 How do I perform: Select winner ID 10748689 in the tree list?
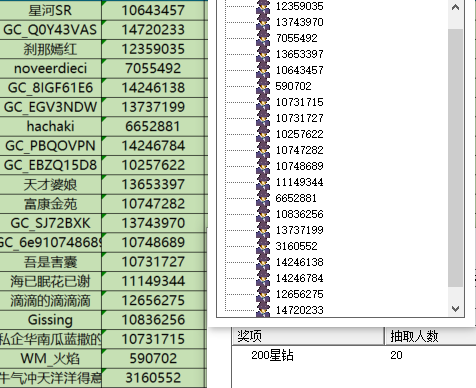(x=299, y=166)
